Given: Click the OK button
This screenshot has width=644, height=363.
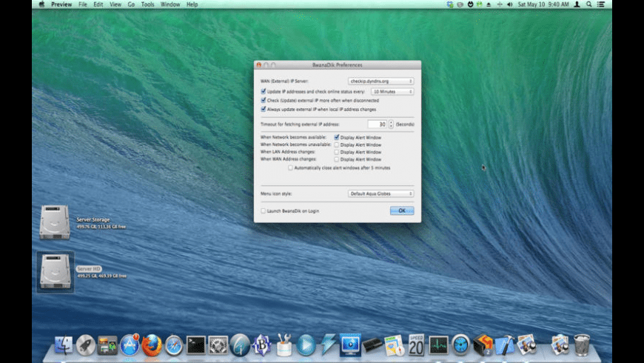Looking at the screenshot, I should point(402,211).
